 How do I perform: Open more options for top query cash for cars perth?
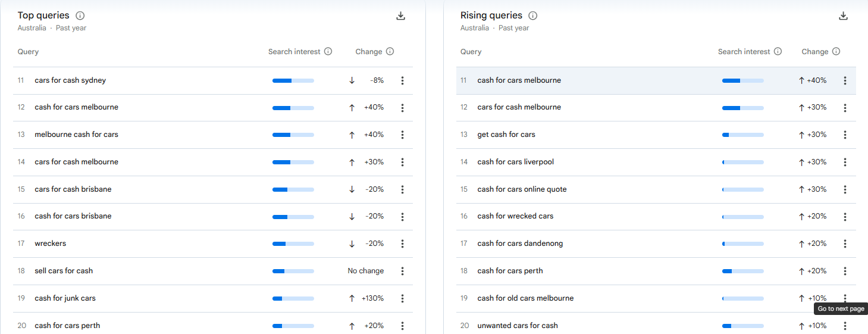pos(403,326)
